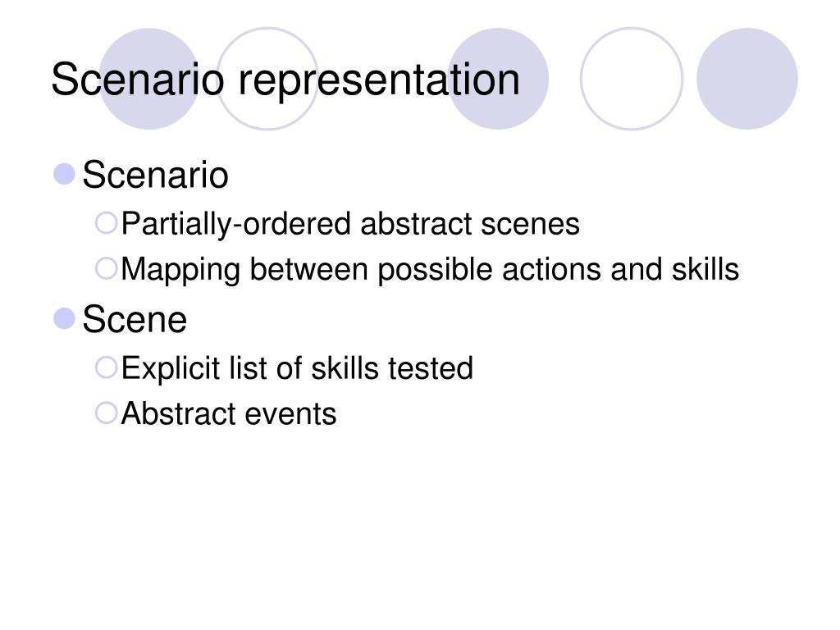The image size is (840, 630).
Task: Select the first filled lavender circle in header
Action: click(149, 79)
